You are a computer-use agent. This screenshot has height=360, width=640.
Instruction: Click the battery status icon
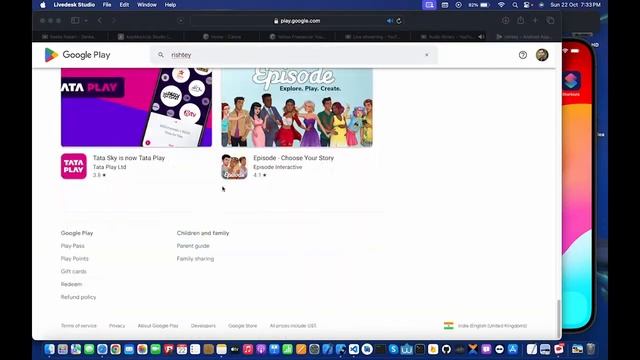(x=484, y=5)
